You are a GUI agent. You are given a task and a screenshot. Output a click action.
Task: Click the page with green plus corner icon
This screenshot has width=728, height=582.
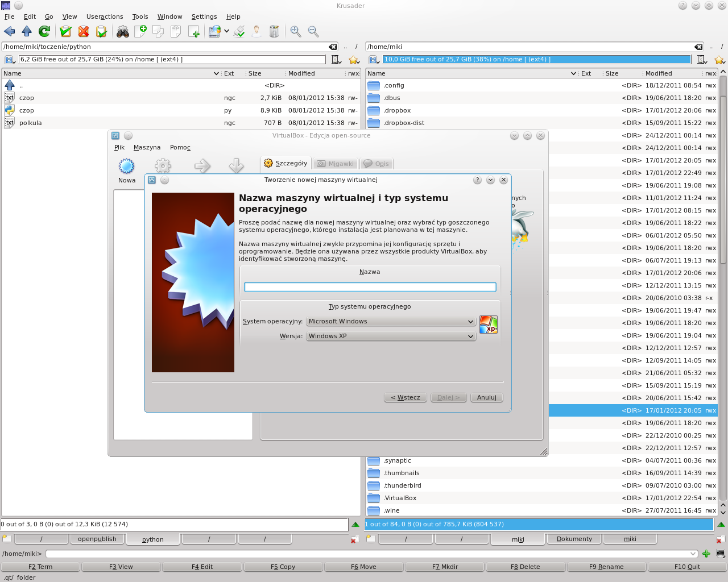pos(193,31)
